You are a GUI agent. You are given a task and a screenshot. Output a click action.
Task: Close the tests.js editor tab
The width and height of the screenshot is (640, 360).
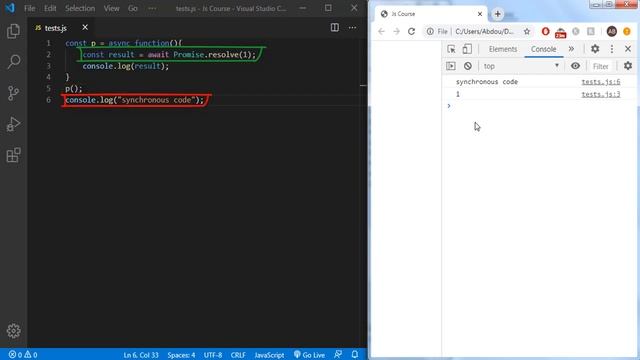pos(85,27)
